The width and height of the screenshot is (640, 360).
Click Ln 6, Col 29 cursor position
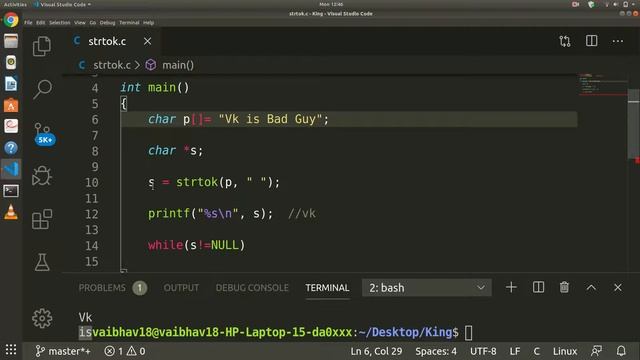click(x=376, y=351)
